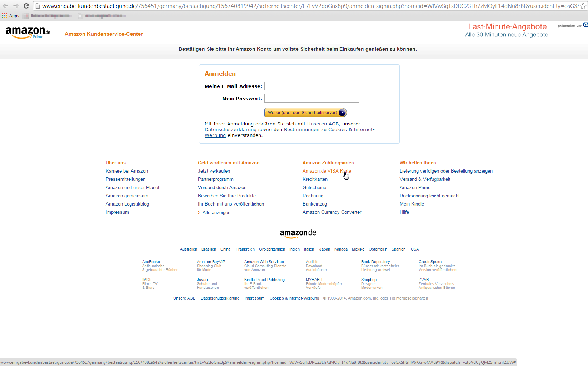The image size is (588, 366).
Task: Click Weiter (über den Sicherheitsserver) button
Action: click(305, 113)
